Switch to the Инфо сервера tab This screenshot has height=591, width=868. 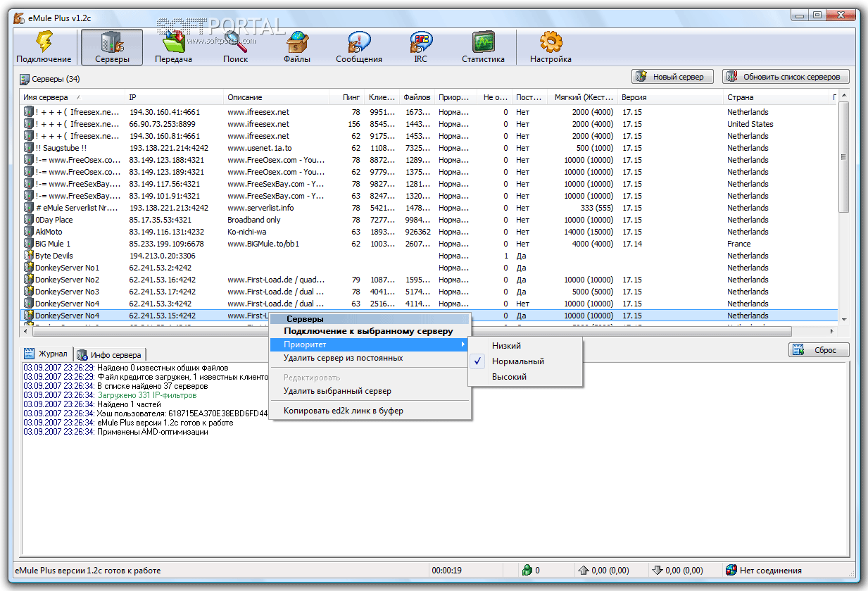click(x=109, y=354)
